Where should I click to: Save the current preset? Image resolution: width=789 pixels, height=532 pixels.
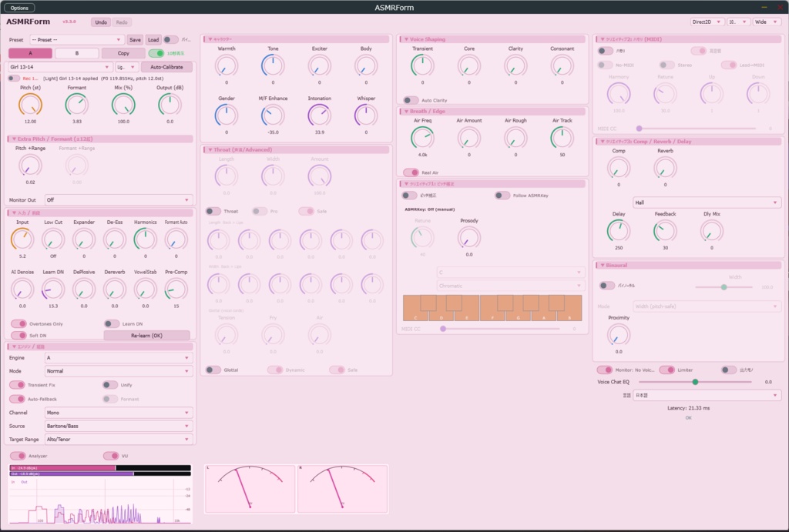(135, 40)
